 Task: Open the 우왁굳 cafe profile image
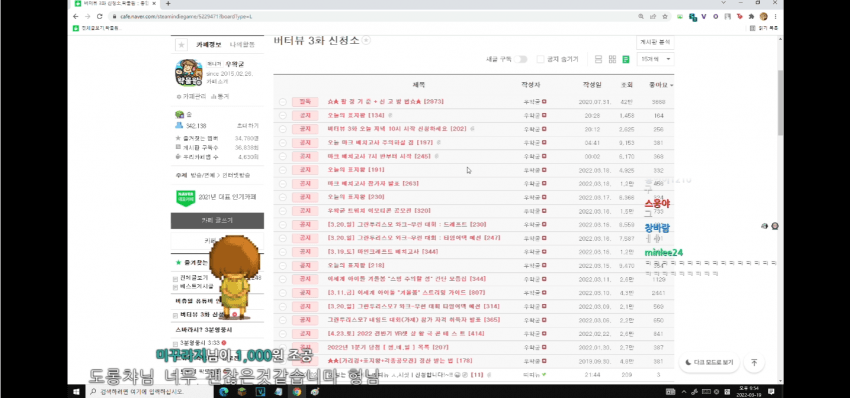point(189,73)
